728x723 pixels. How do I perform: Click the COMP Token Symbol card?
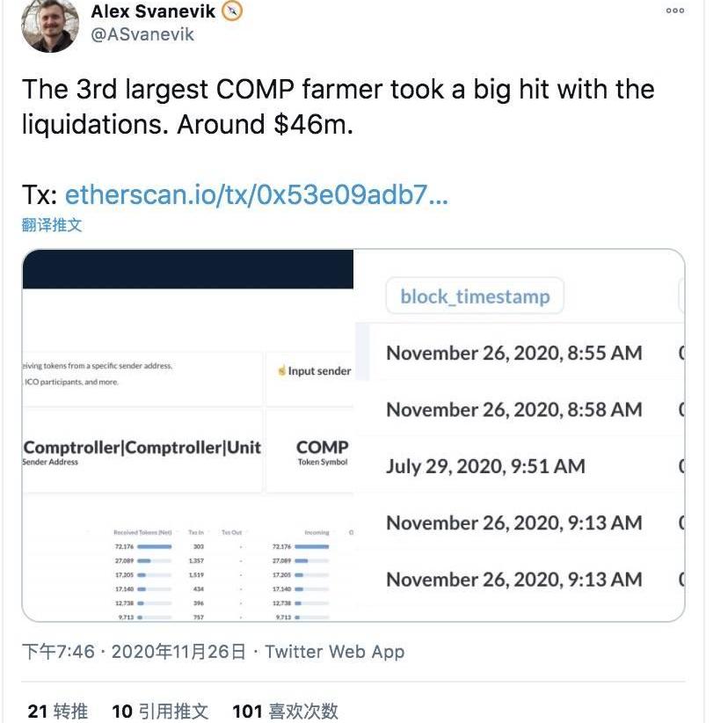322,452
